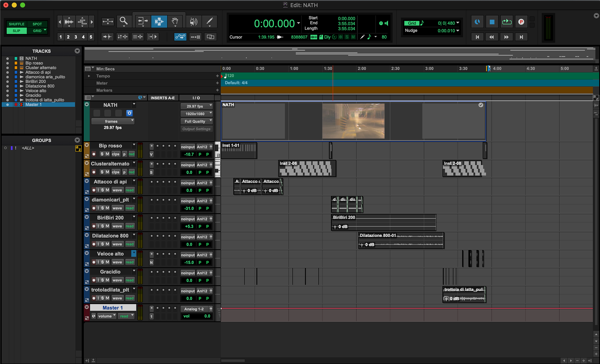Image resolution: width=600 pixels, height=364 pixels.
Task: Expand the Tempo ruler disclosure triangle
Action: click(89, 76)
